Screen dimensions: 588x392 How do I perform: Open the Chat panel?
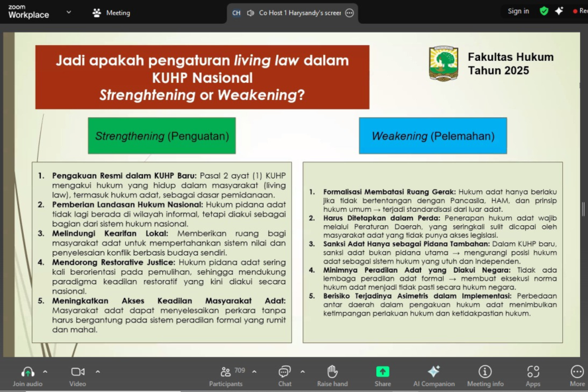285,372
